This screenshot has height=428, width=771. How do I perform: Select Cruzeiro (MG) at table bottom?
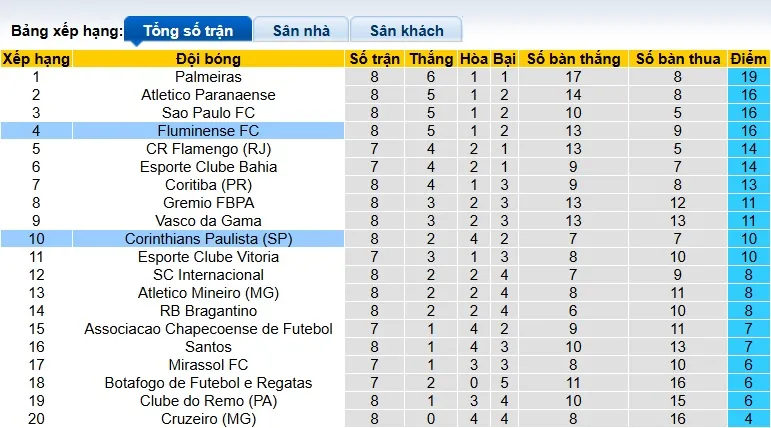[208, 419]
